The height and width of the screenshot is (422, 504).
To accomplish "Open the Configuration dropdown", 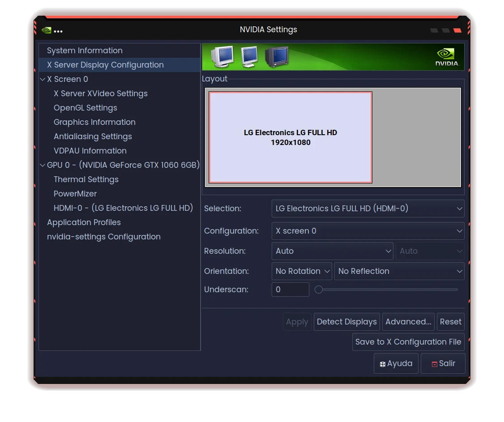I will 367,231.
